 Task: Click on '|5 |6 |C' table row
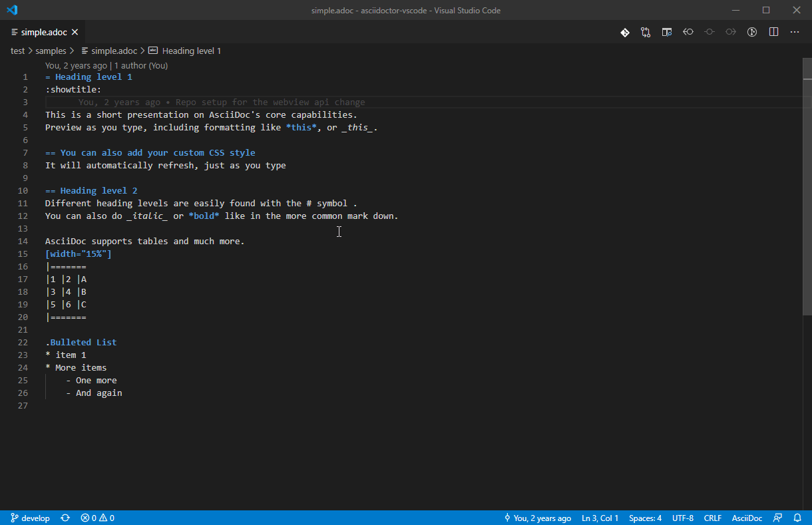point(66,305)
